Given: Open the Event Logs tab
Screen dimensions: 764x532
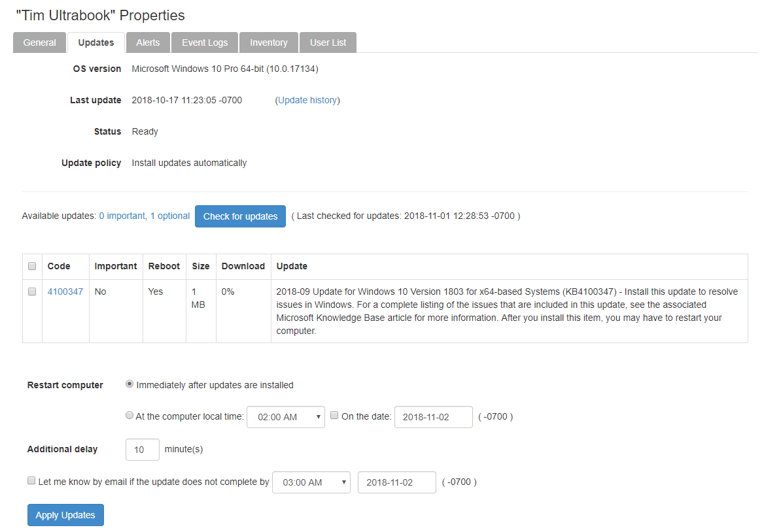Looking at the screenshot, I should point(205,42).
